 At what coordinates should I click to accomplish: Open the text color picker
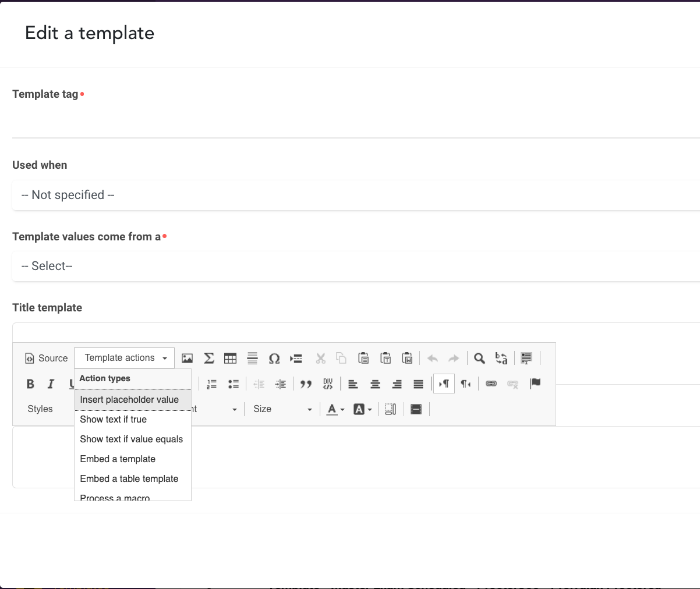click(x=335, y=409)
